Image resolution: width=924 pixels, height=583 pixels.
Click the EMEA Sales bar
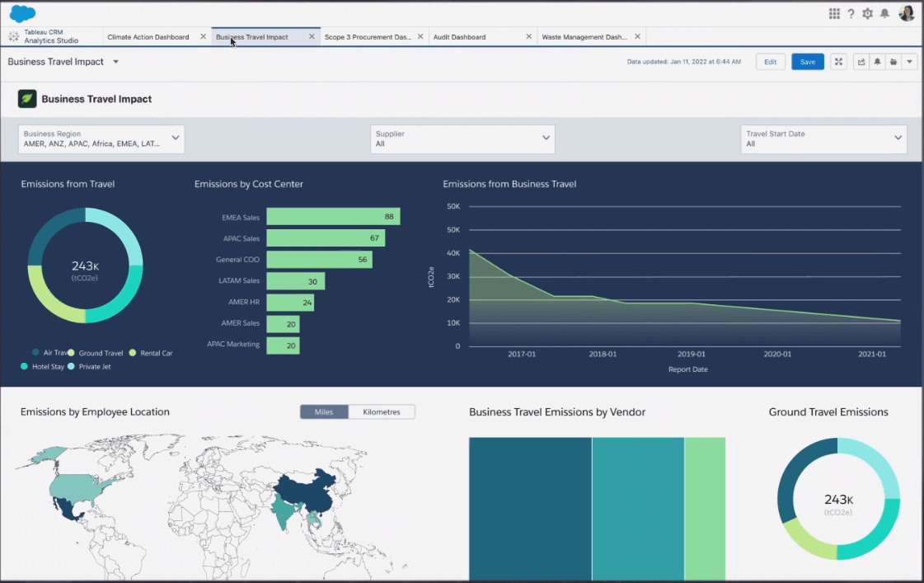coord(333,217)
